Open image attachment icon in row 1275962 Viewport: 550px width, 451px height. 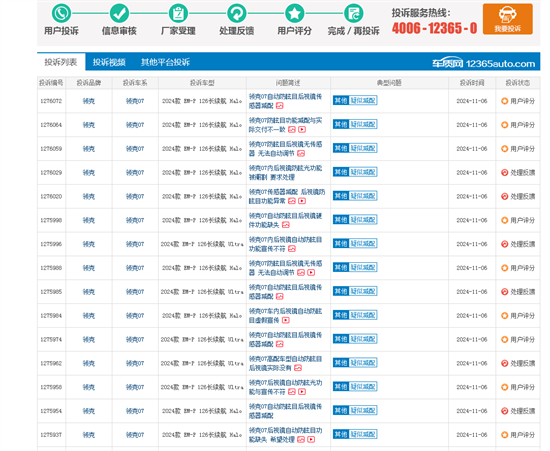[298, 368]
